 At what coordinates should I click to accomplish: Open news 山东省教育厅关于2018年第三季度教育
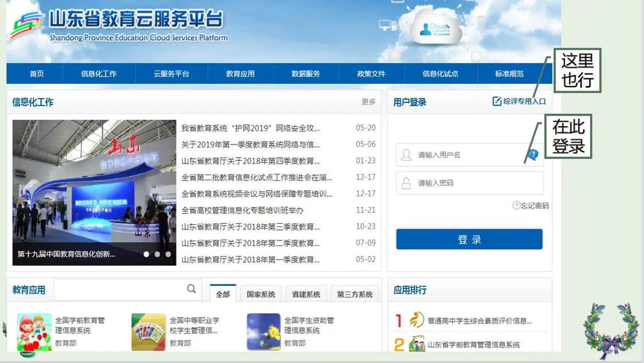point(251,227)
